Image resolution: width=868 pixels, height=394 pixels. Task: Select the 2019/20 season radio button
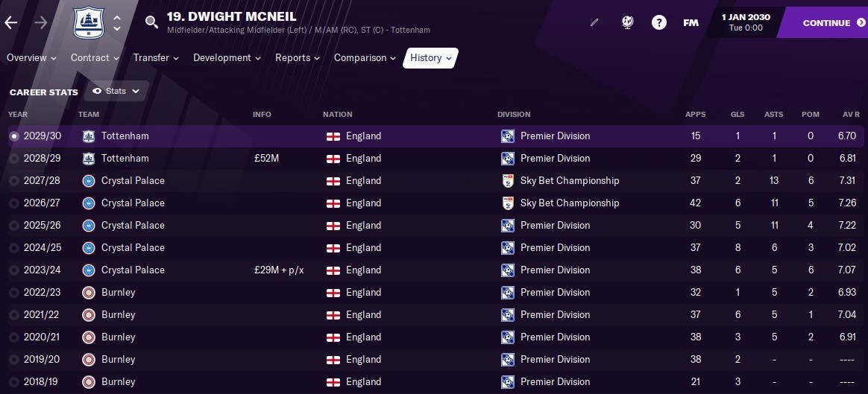[x=13, y=360]
